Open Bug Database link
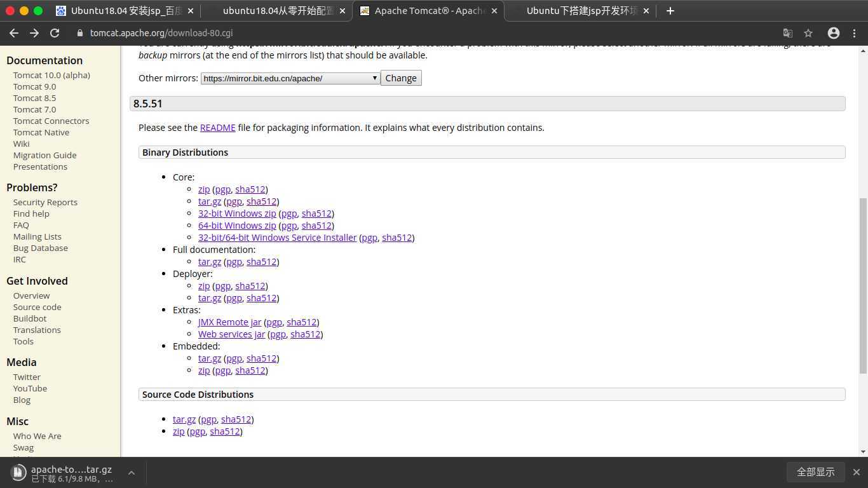Viewport: 868px width, 488px height. [x=41, y=248]
